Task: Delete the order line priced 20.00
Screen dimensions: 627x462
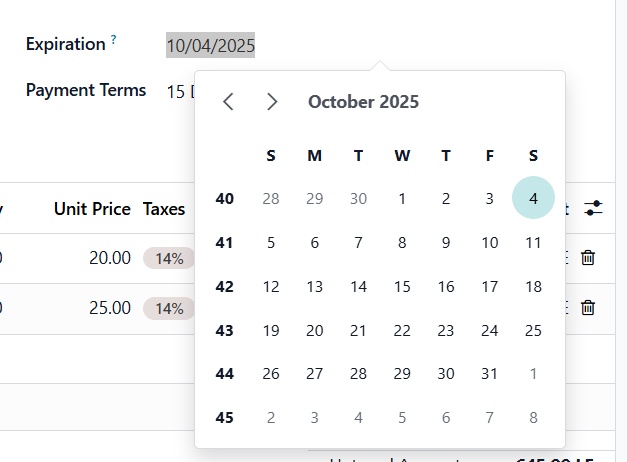Action: (x=588, y=258)
